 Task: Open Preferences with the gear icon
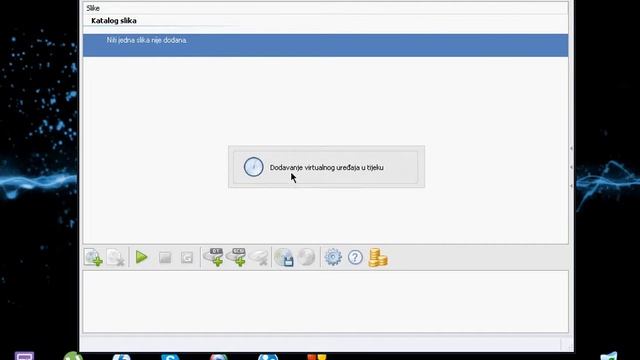pyautogui.click(x=333, y=258)
